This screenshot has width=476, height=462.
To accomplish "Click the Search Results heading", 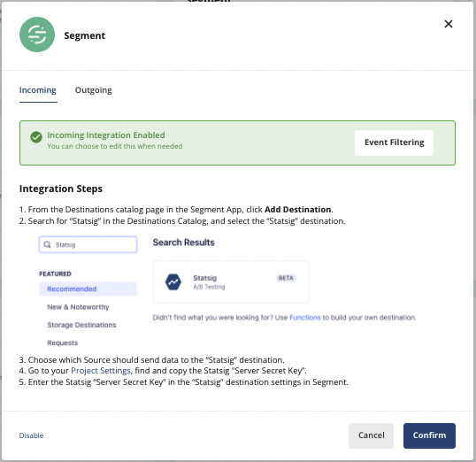I will point(183,243).
